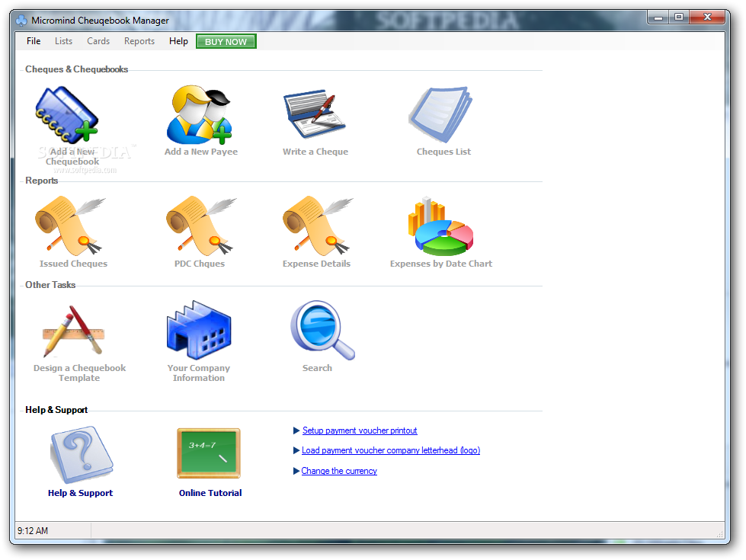Click the Cheques List caption text
746x560 pixels.
coord(444,152)
